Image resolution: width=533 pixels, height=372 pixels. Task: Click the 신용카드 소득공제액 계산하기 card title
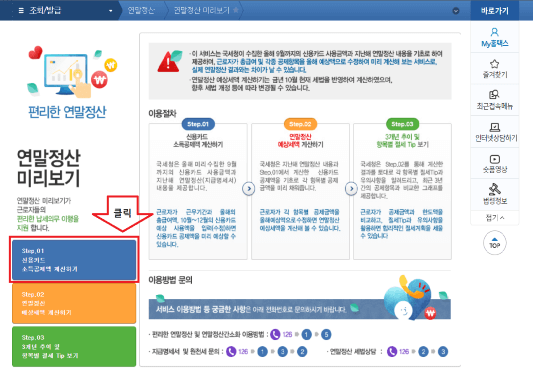tap(198, 140)
